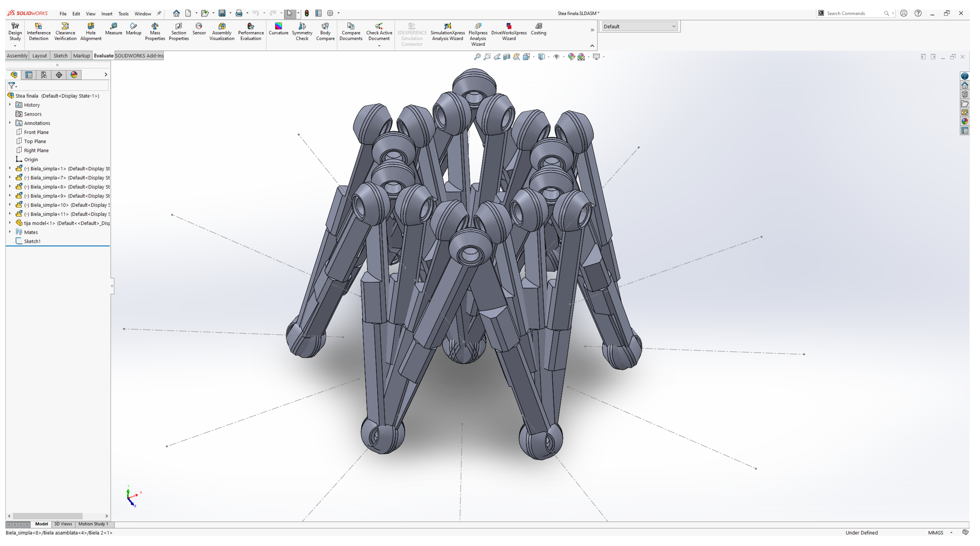Screen dimensions: 980x546
Task: Open Section Properties tool
Action: tap(179, 31)
